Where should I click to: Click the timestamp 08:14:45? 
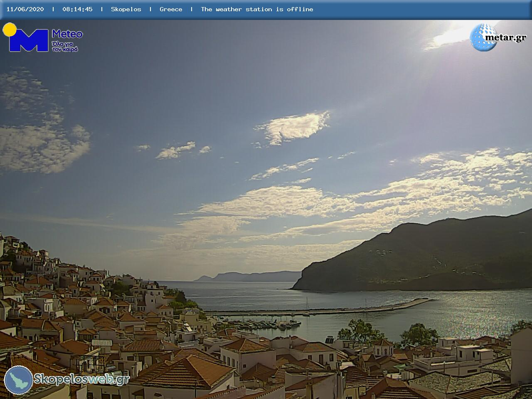click(x=77, y=9)
